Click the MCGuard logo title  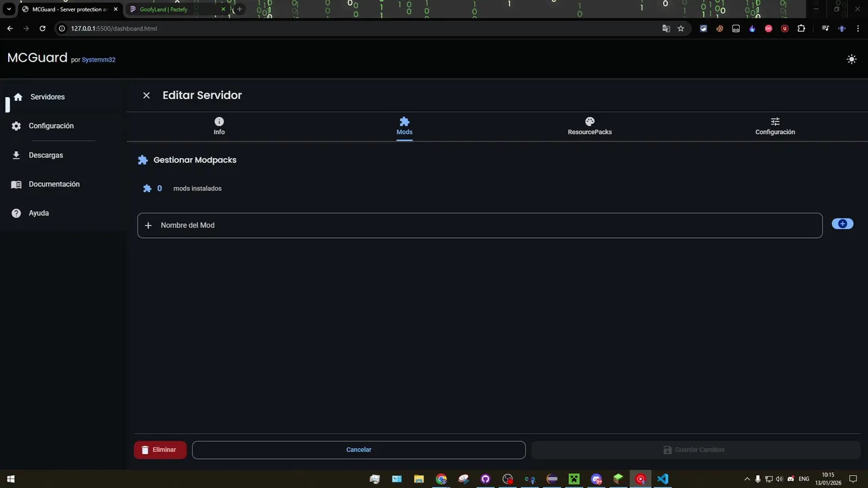tap(37, 58)
